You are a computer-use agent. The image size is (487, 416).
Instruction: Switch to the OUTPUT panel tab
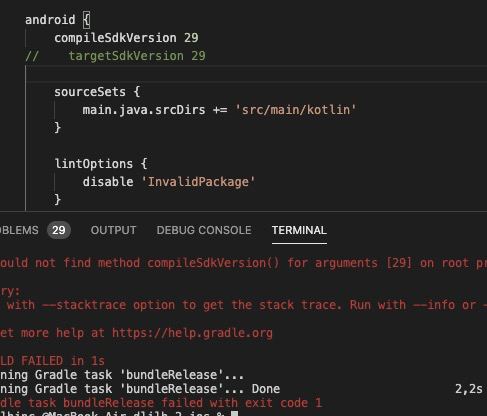pyautogui.click(x=113, y=230)
